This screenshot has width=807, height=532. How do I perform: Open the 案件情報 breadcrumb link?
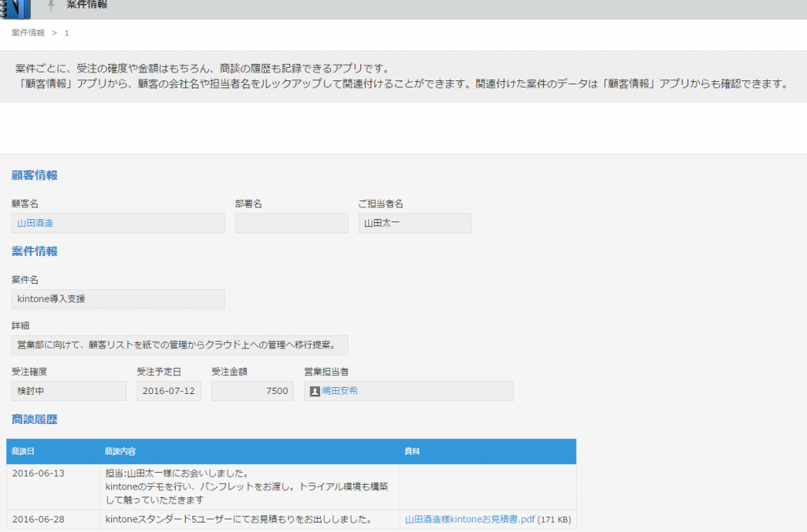[28, 33]
